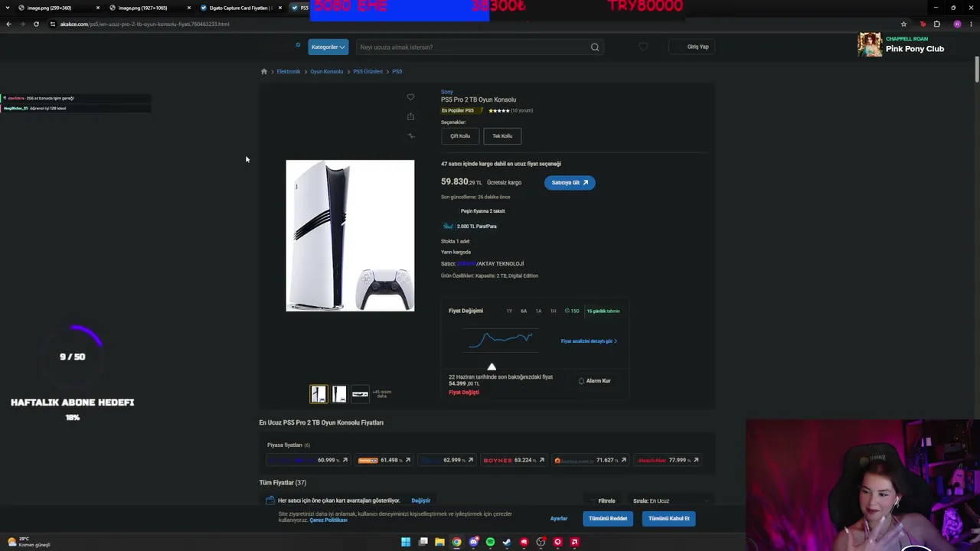
Task: Click the Satıcıya Git button
Action: pyautogui.click(x=570, y=182)
